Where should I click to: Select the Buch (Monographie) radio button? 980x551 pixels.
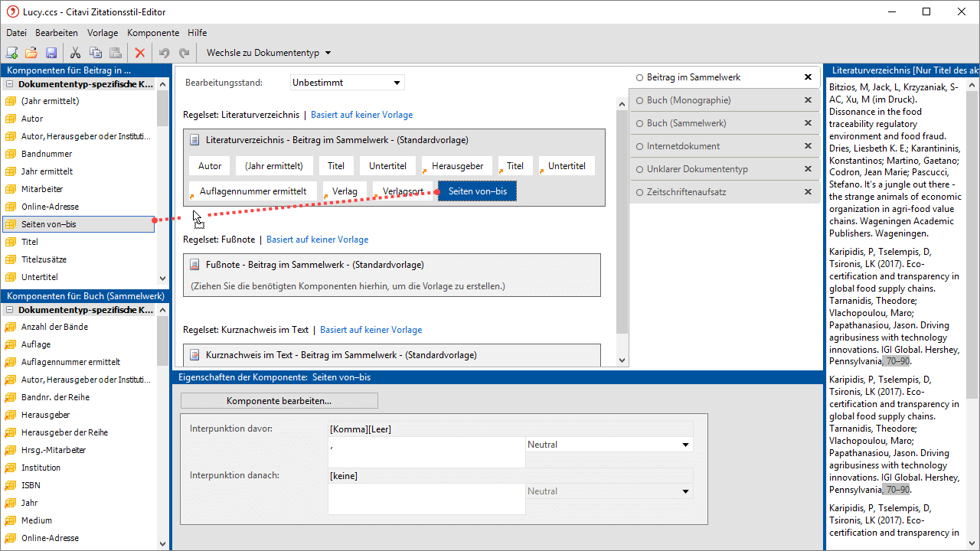click(639, 100)
